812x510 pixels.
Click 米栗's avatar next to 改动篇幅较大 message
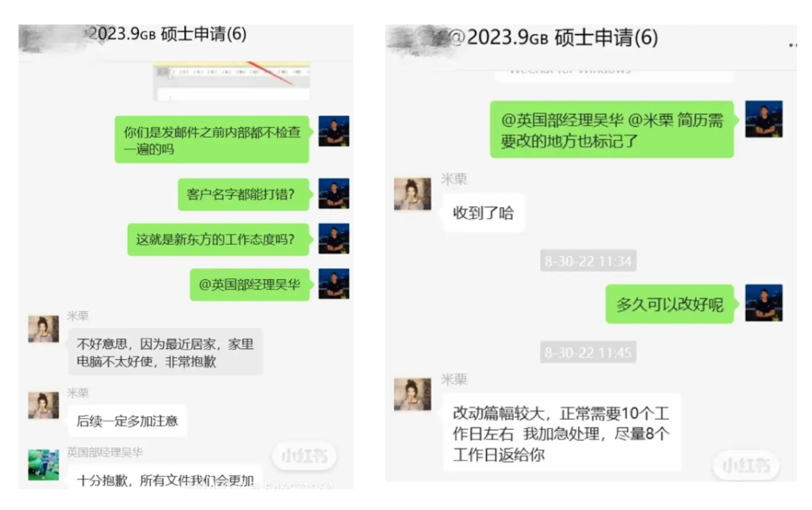tap(412, 394)
